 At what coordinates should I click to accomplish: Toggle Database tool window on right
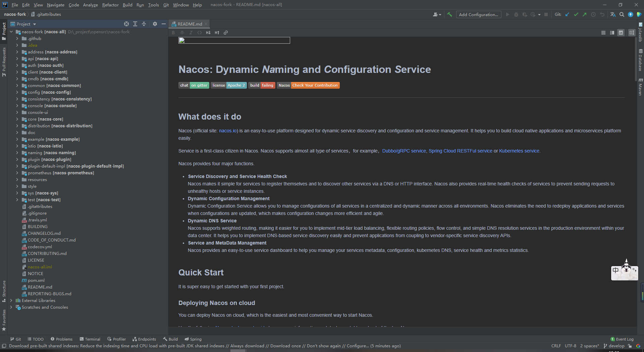(640, 60)
